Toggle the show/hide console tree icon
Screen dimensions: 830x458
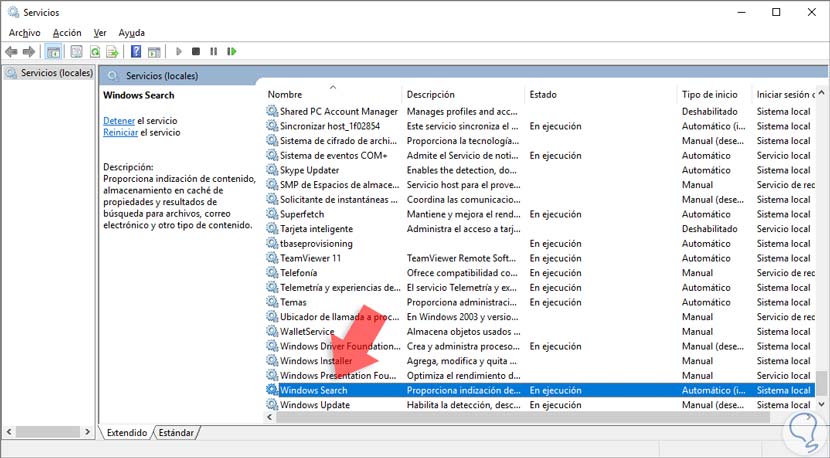point(53,52)
